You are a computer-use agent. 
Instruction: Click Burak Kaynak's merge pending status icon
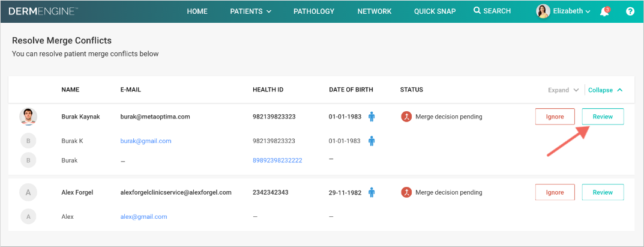click(406, 117)
